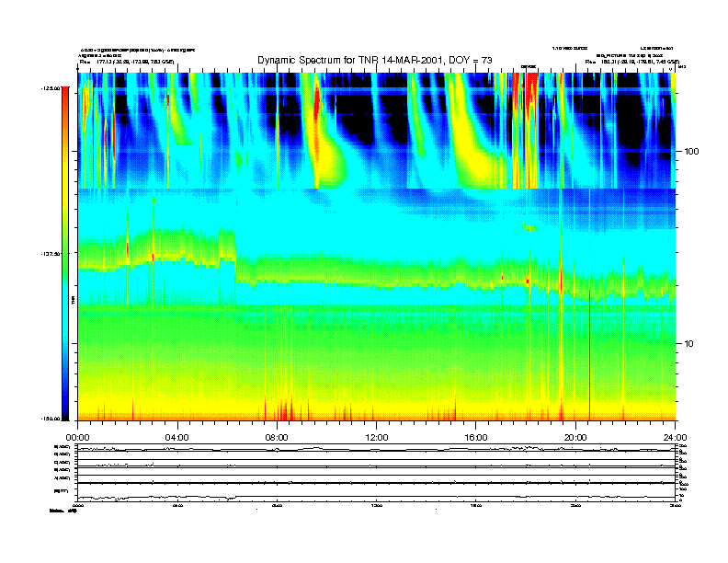Image resolution: width=728 pixels, height=563 pixels.
Task: Click the 100 frequency axis label
Action: 692,152
